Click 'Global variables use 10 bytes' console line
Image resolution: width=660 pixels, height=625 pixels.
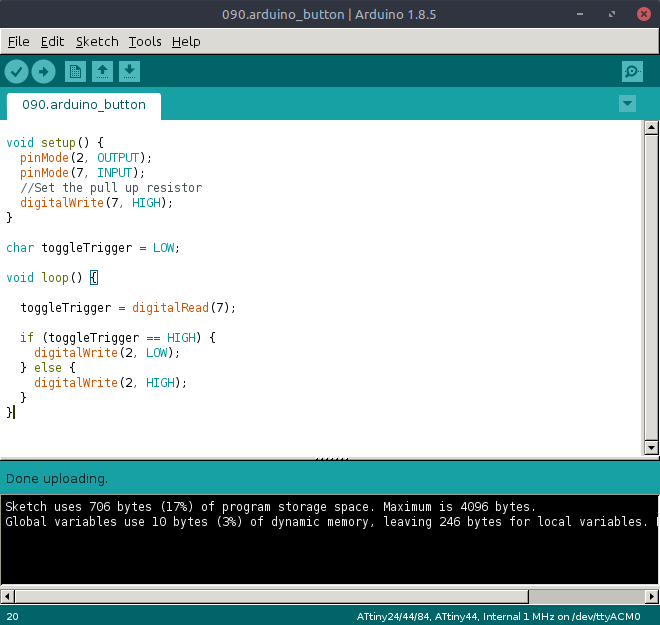coord(326,522)
